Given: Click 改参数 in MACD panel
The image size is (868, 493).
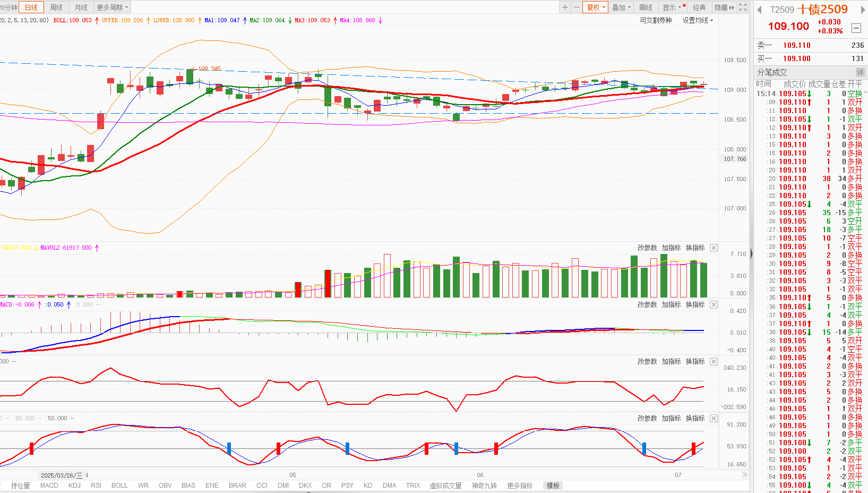Looking at the screenshot, I should tap(647, 305).
